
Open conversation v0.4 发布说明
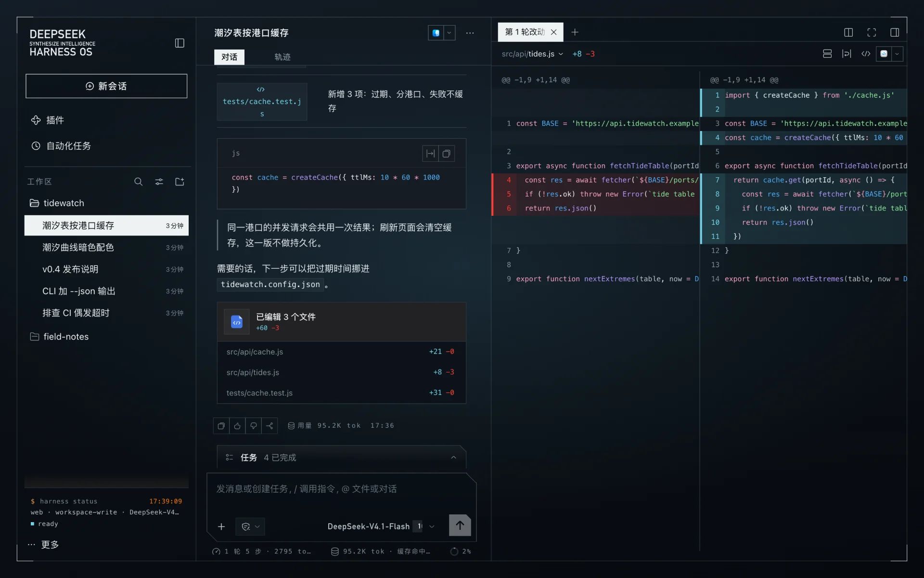pyautogui.click(x=106, y=269)
